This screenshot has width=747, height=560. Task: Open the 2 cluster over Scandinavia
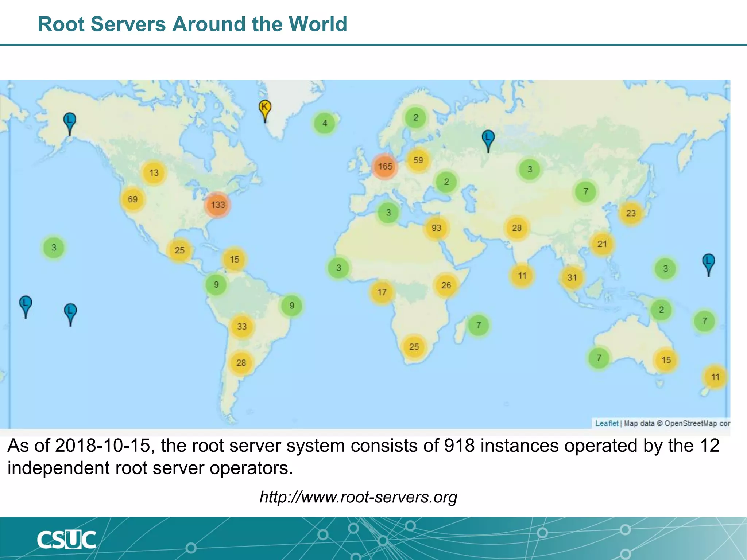[416, 117]
